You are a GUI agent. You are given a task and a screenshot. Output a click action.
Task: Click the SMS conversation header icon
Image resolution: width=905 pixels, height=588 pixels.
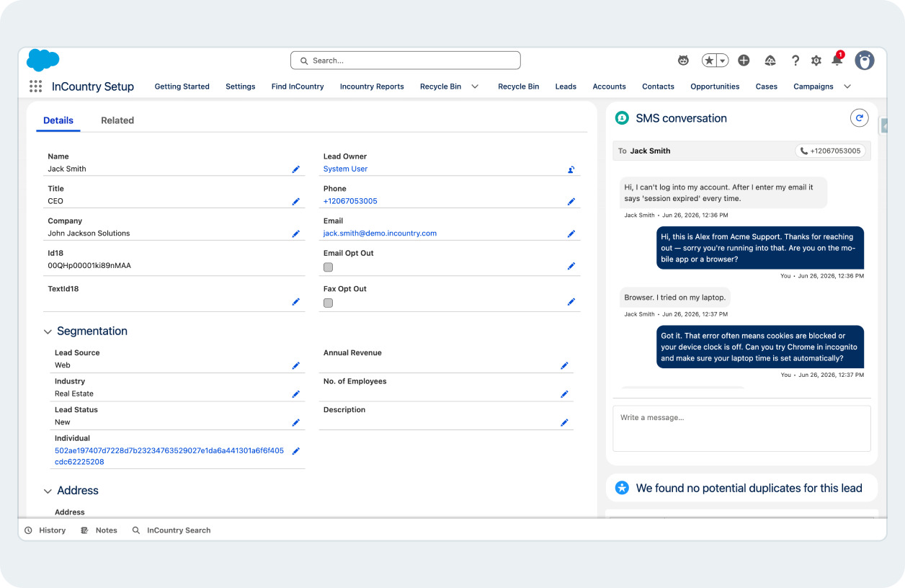click(622, 118)
